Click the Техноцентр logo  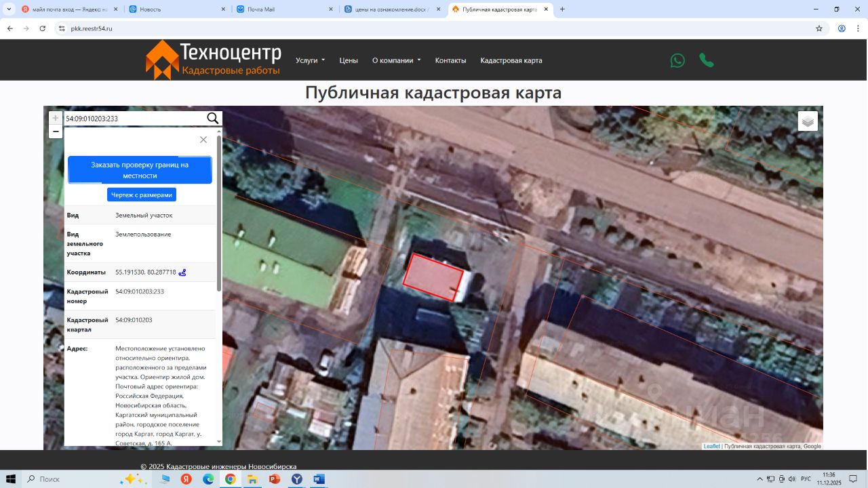213,60
